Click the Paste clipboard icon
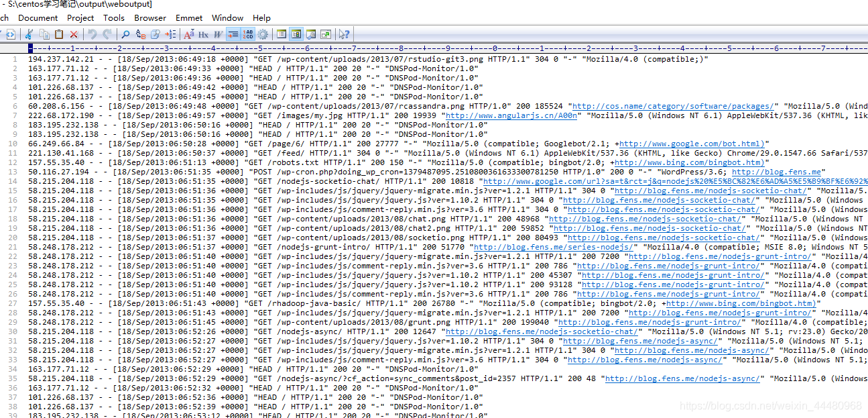 59,34
